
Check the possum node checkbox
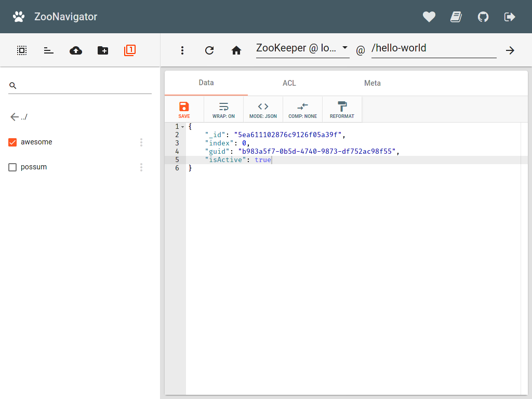pos(12,167)
